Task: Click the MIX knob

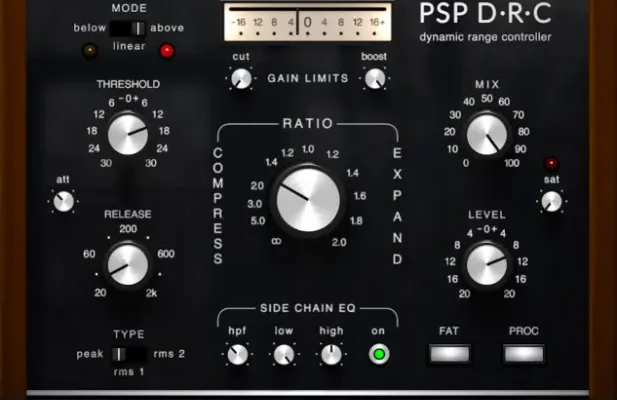Action: tap(487, 134)
